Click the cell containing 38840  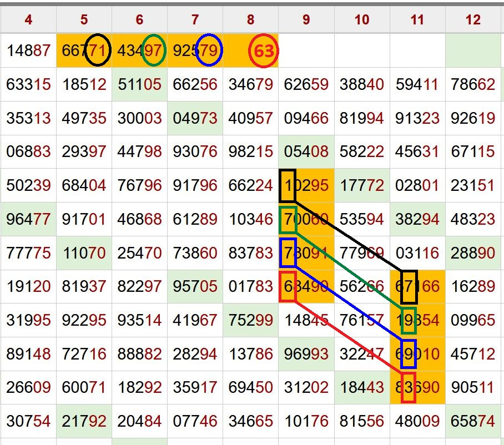tap(362, 84)
